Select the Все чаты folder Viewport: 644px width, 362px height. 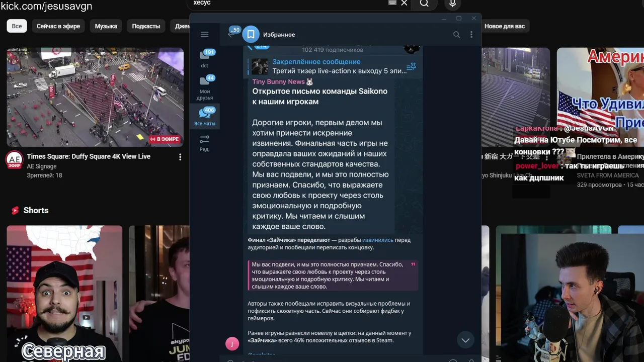tap(205, 116)
